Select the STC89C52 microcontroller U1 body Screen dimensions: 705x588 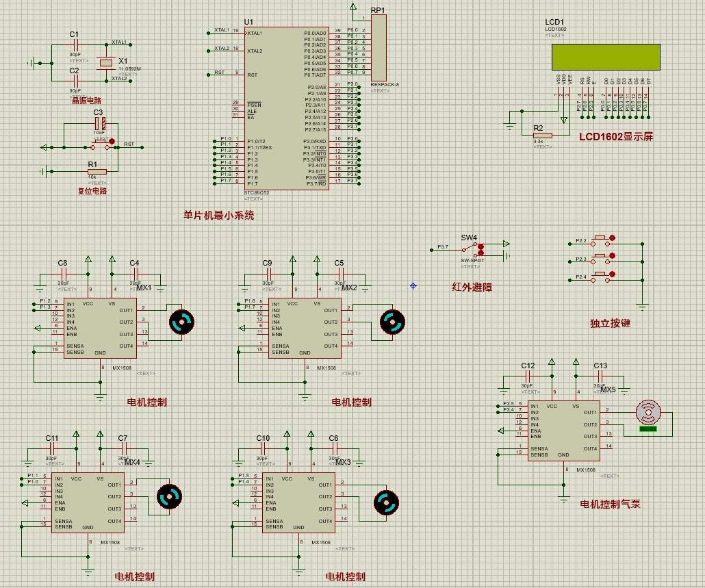pos(287,108)
